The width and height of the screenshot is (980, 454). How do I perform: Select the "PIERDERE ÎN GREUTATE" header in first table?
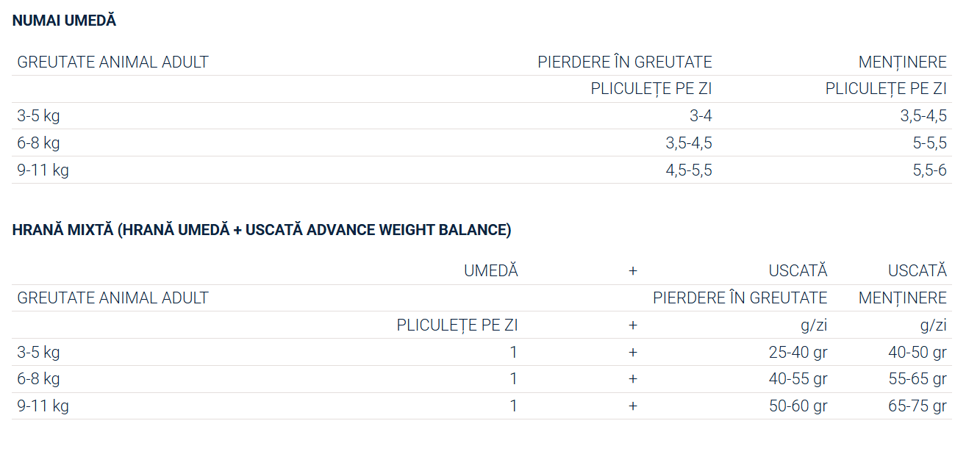624,62
